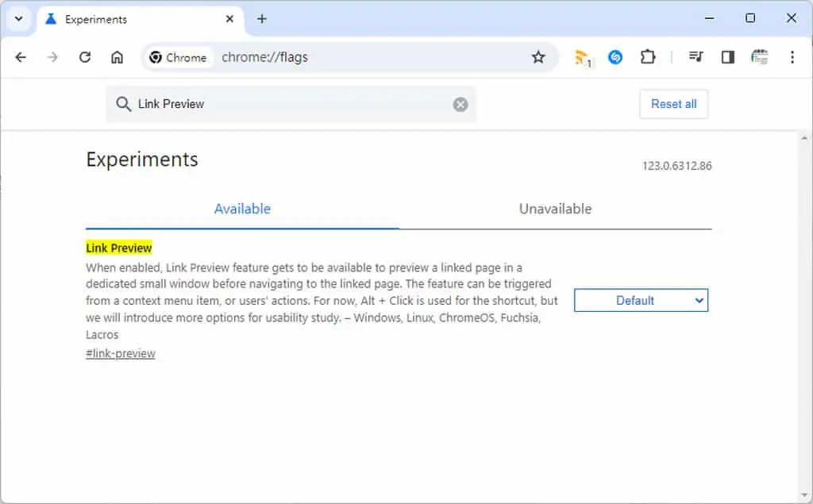Open the RSS feed extension icon
813x504 pixels.
583,58
